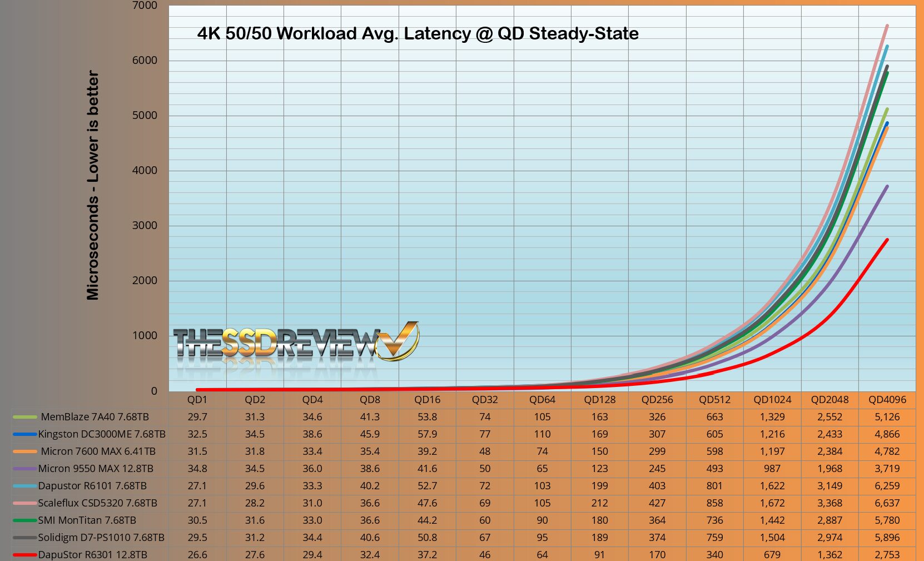
Task: Click the red DapuStor R6301 legend swatch
Action: point(24,555)
